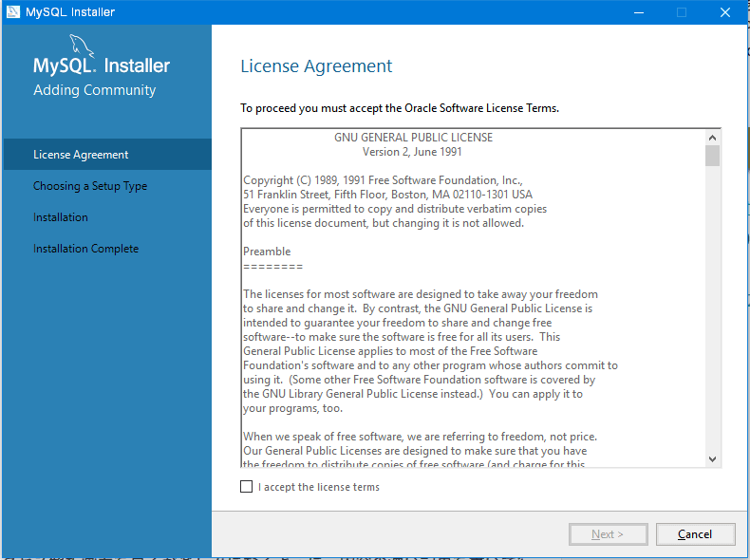Image resolution: width=750 pixels, height=560 pixels.
Task: Click the MySQL Installer title bar icon
Action: 13,12
